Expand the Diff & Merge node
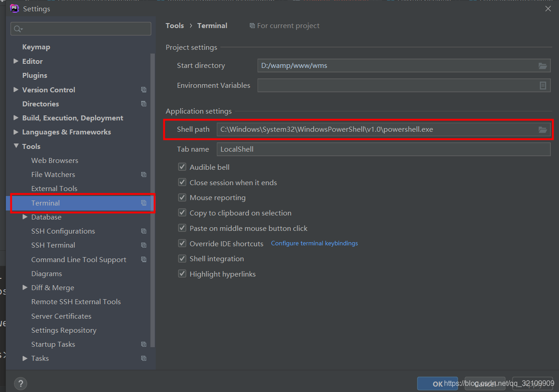The height and width of the screenshot is (392, 559). (x=25, y=287)
